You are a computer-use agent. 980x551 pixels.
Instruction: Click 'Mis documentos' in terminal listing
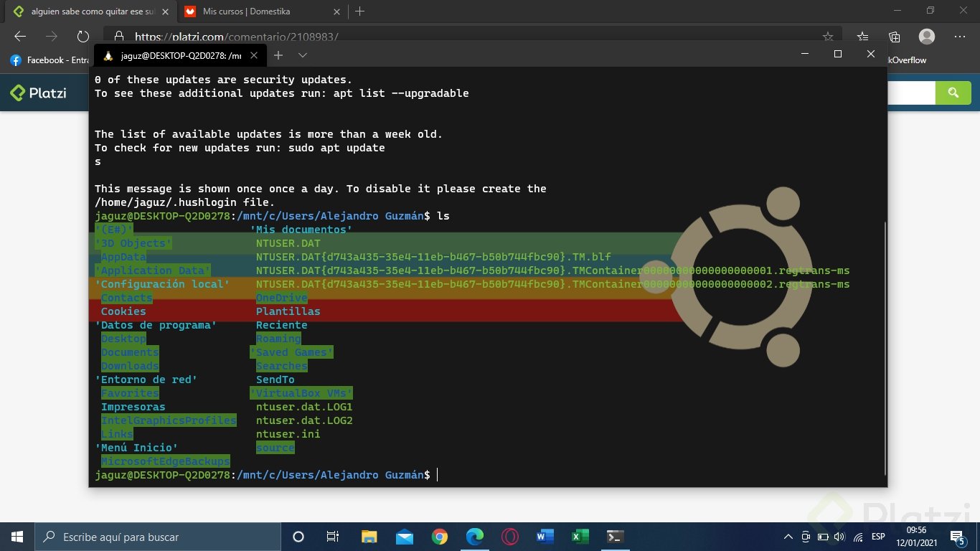(x=301, y=230)
